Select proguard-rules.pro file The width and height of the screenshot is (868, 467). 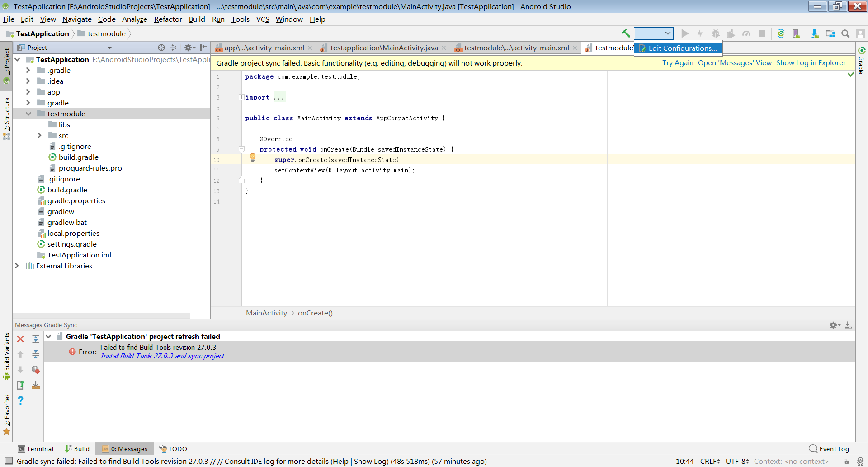[85, 168]
